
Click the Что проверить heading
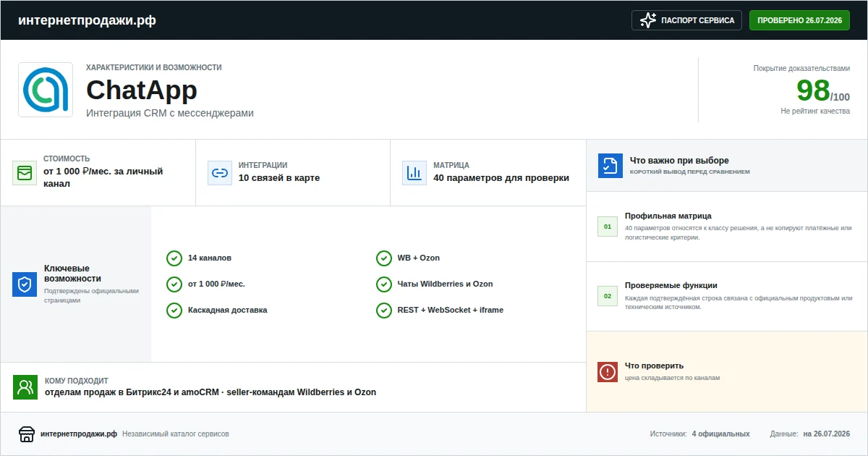[x=655, y=366]
